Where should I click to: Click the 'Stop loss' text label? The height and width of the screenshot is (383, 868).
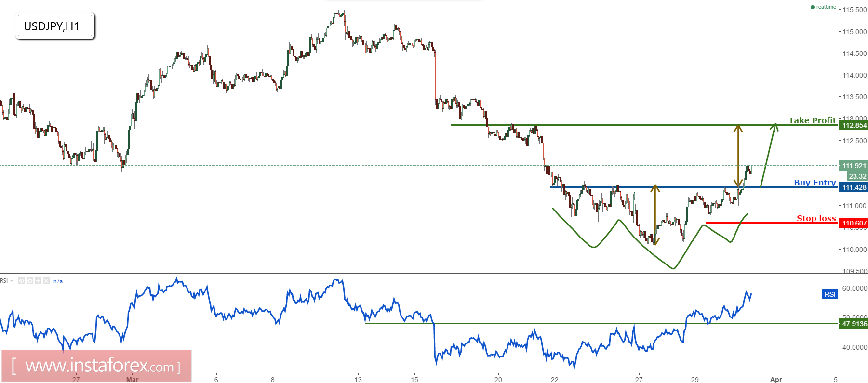coord(816,218)
